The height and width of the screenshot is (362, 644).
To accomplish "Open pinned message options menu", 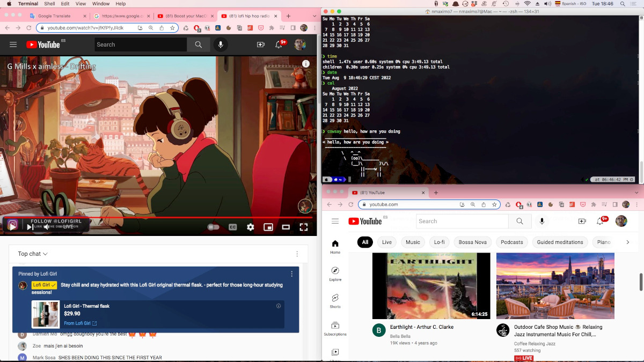I will (x=292, y=274).
